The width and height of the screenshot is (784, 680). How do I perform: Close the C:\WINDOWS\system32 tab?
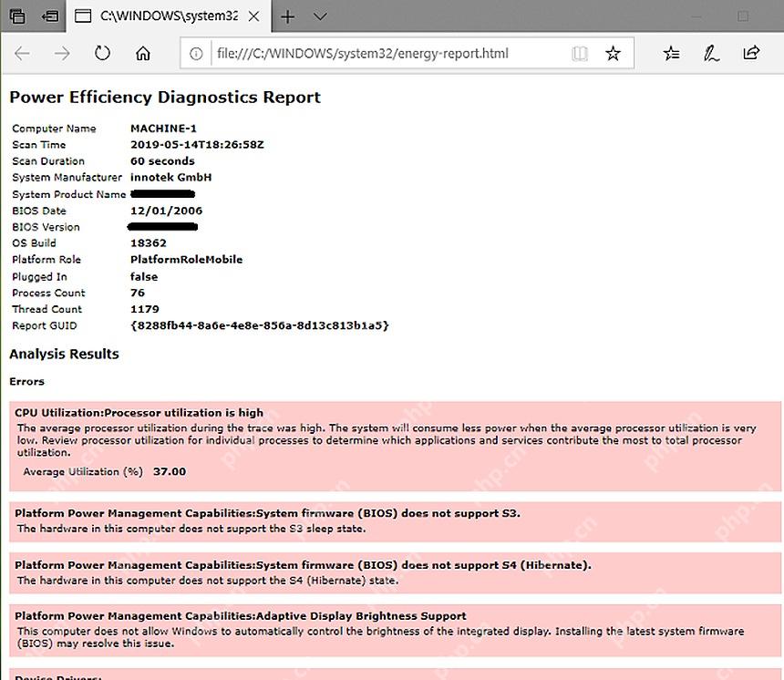254,16
